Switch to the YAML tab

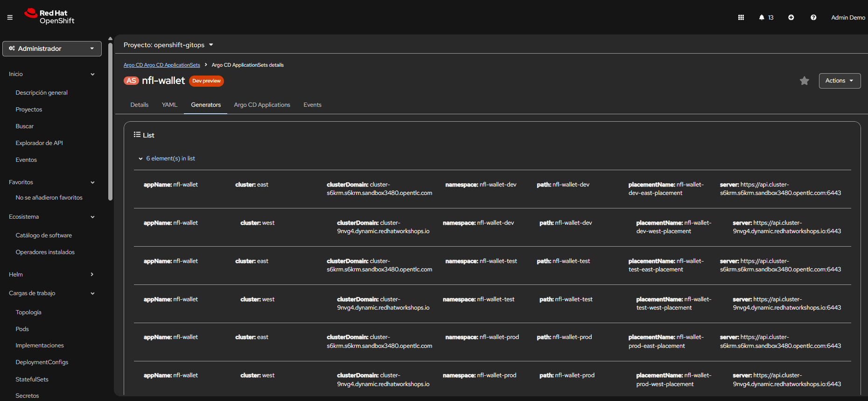(x=169, y=105)
